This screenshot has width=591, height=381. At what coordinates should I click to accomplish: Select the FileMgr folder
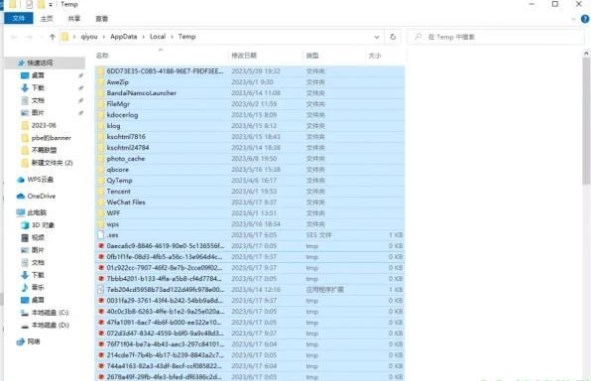250,104
